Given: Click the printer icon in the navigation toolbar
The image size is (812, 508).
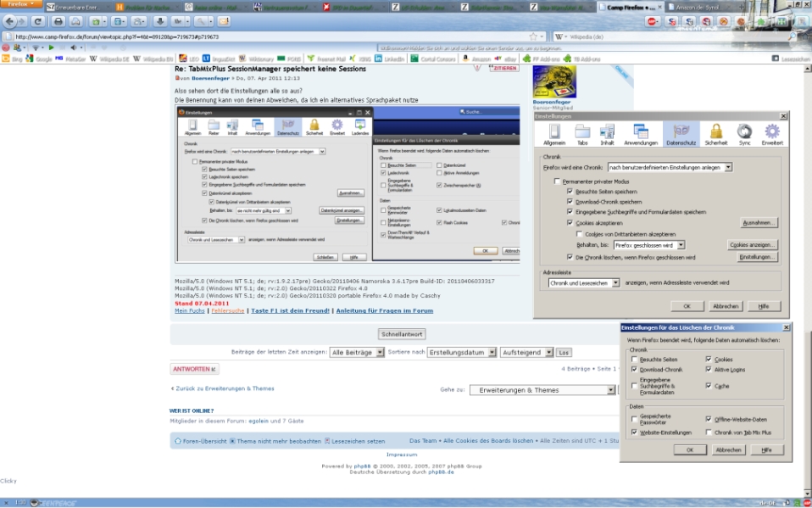Looking at the screenshot, I should 58,22.
